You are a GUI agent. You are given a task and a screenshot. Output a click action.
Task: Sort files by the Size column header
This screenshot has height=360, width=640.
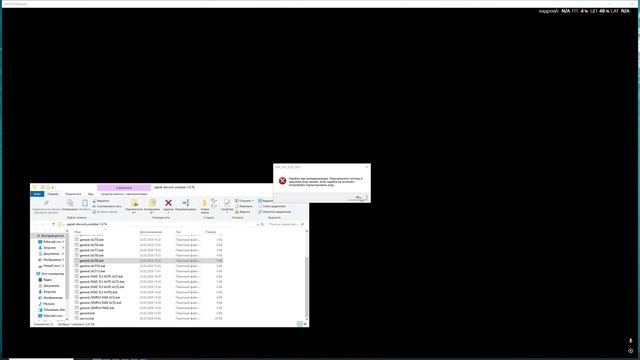(x=211, y=232)
